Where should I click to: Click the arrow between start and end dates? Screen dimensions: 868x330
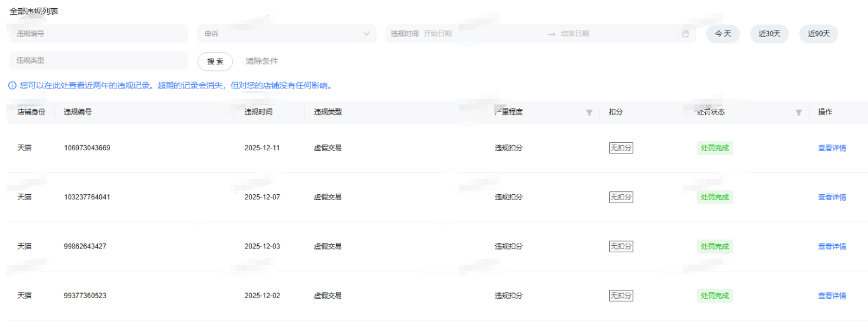pyautogui.click(x=552, y=34)
